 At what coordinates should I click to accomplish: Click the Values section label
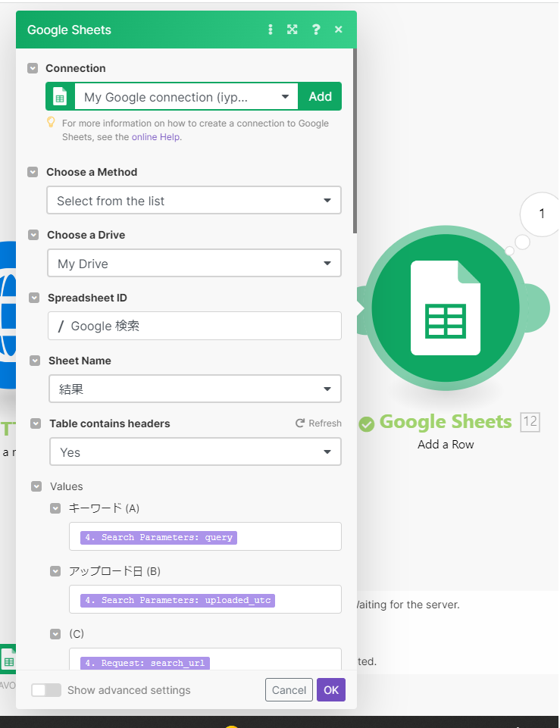click(x=67, y=486)
